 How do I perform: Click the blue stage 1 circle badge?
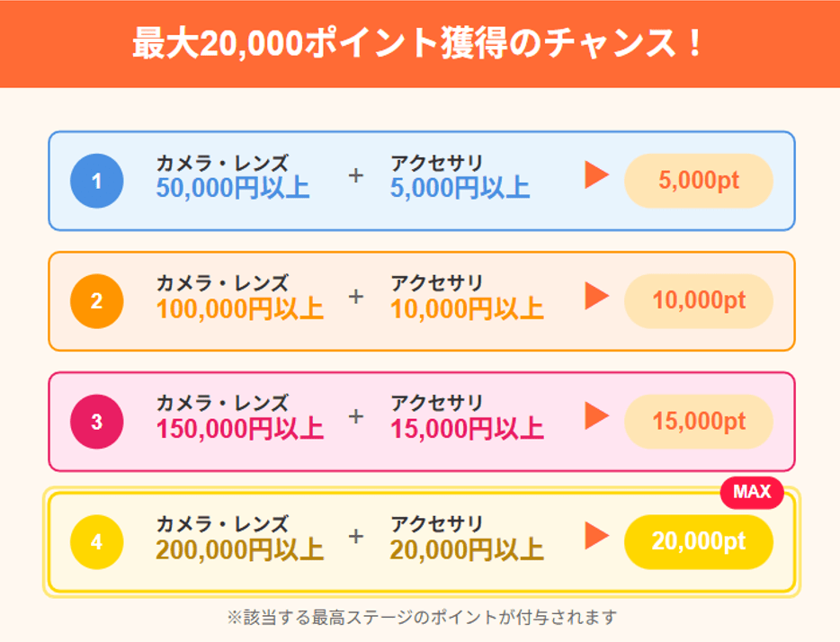pos(96,181)
